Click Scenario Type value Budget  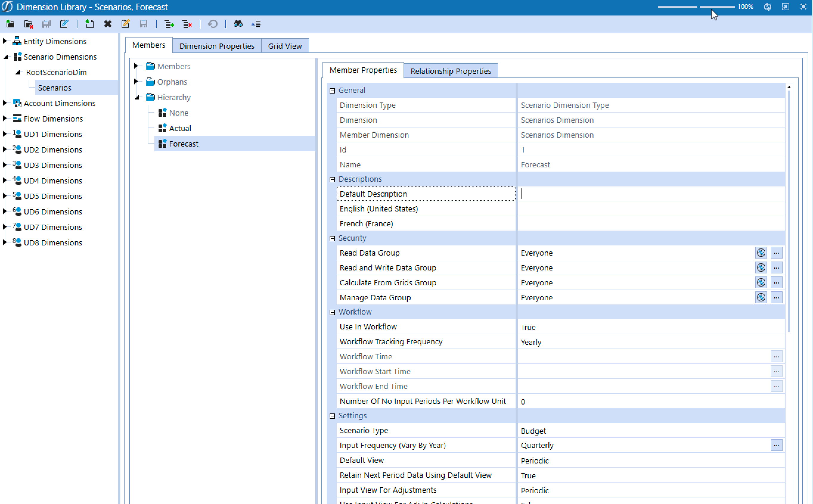pos(533,431)
